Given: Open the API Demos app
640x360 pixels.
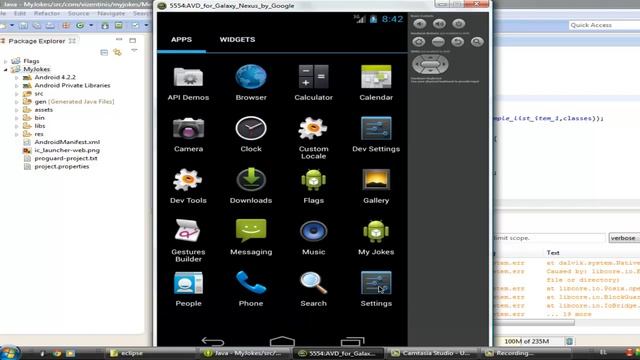Looking at the screenshot, I should coord(188,83).
